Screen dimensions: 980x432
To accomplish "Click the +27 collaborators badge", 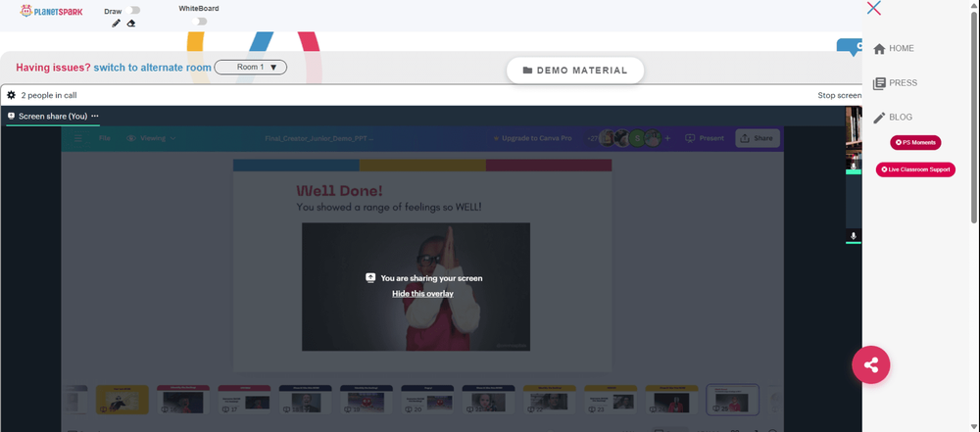I will pyautogui.click(x=593, y=138).
